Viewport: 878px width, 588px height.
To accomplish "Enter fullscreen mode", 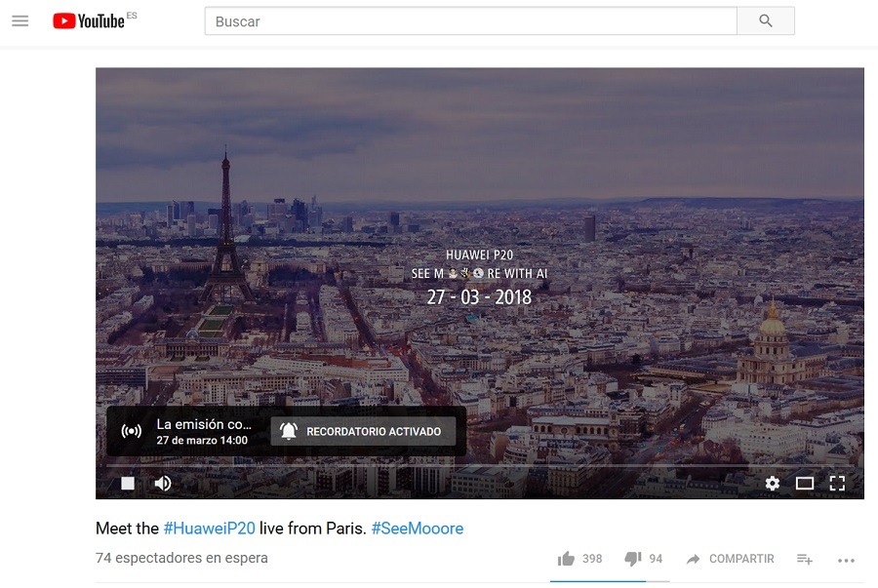I will tap(837, 484).
